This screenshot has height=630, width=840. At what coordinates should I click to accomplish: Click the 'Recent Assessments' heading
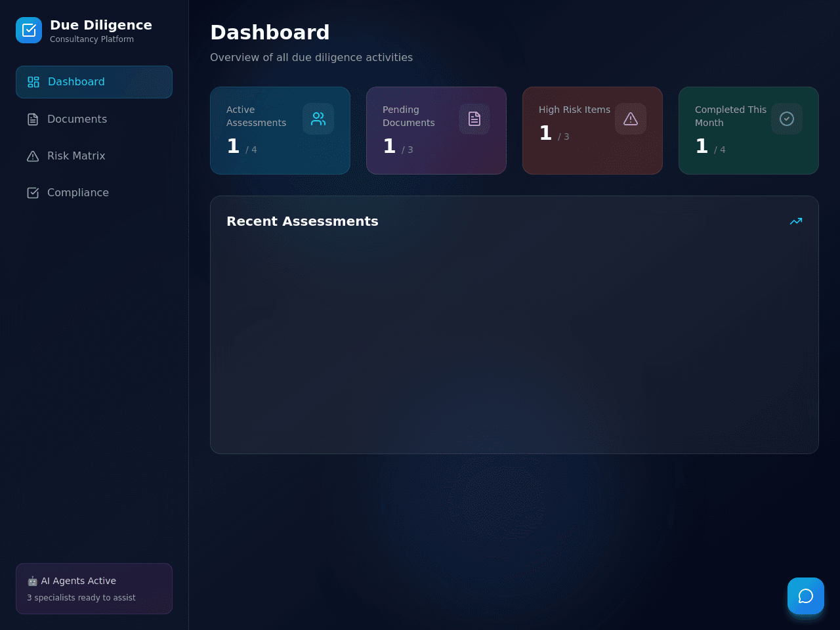pyautogui.click(x=303, y=221)
